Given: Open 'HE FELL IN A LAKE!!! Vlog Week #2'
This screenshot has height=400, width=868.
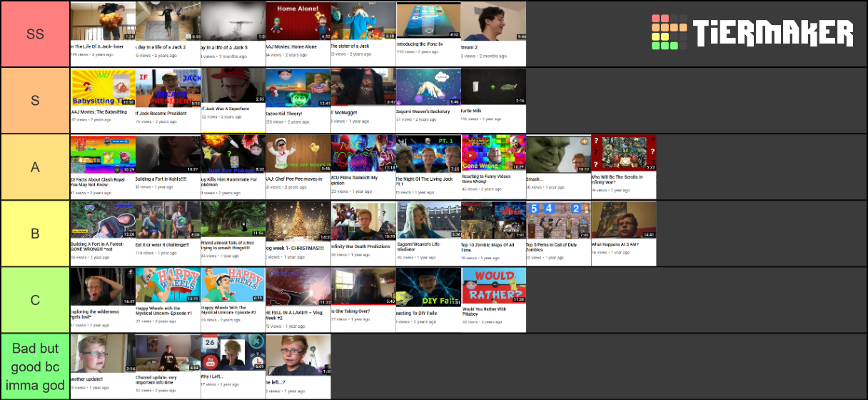Looking at the screenshot, I should tap(298, 299).
